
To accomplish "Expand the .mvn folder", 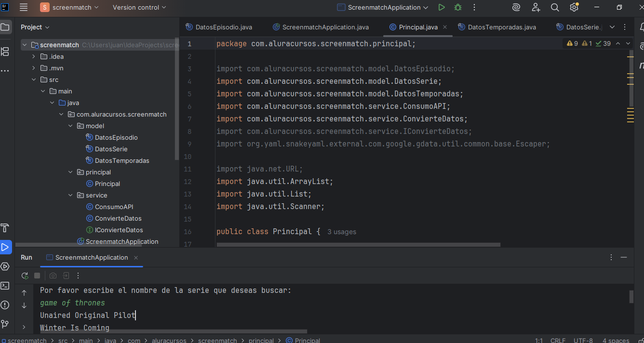I will coord(34,68).
